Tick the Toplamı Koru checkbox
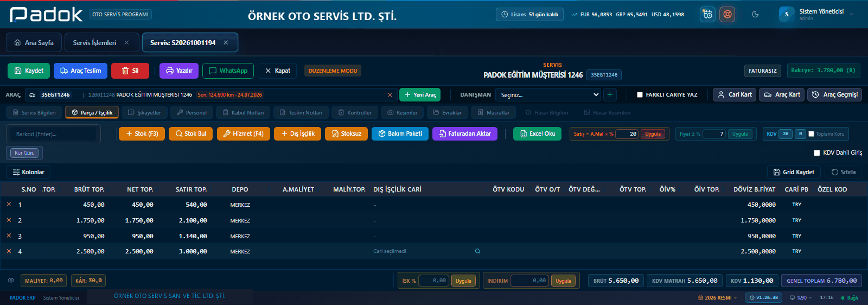 point(811,134)
